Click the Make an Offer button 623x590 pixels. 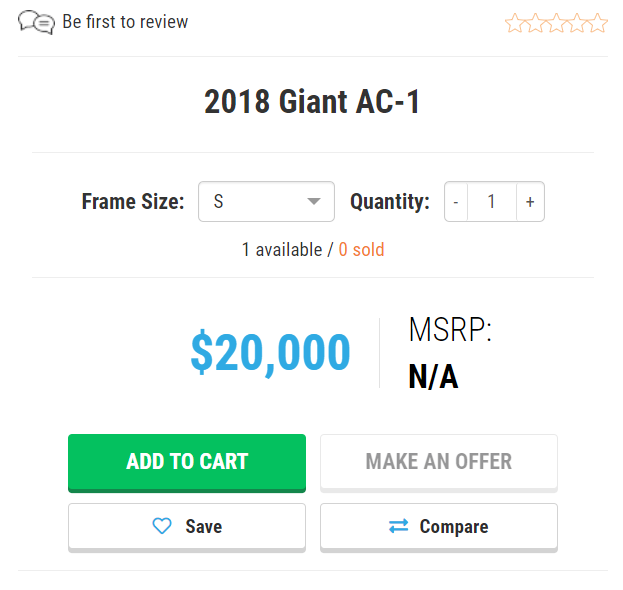[438, 462]
